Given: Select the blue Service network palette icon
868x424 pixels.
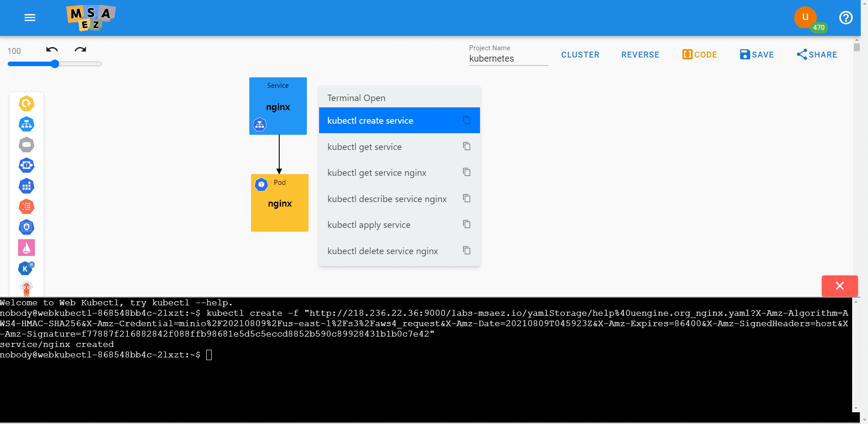Looking at the screenshot, I should click(x=26, y=124).
